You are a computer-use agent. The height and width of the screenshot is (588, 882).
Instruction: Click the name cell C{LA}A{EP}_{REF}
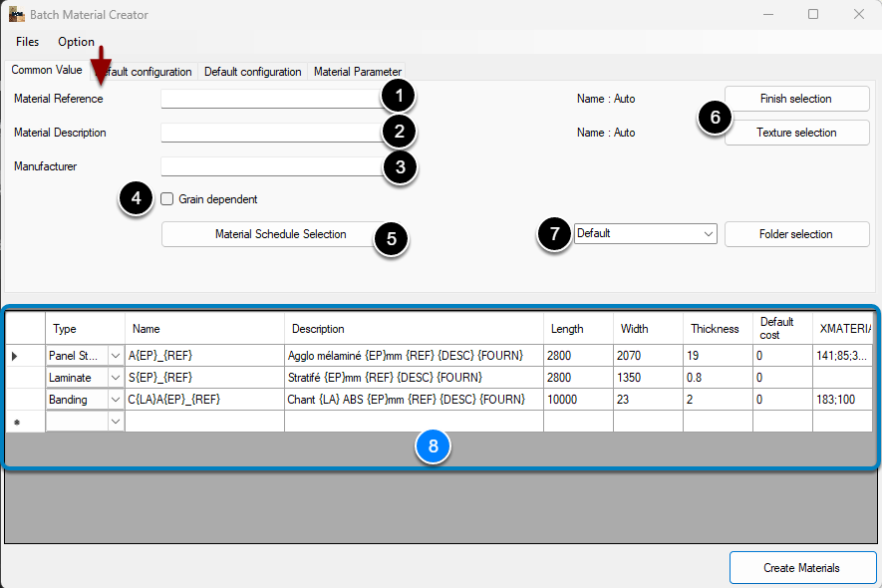(204, 400)
